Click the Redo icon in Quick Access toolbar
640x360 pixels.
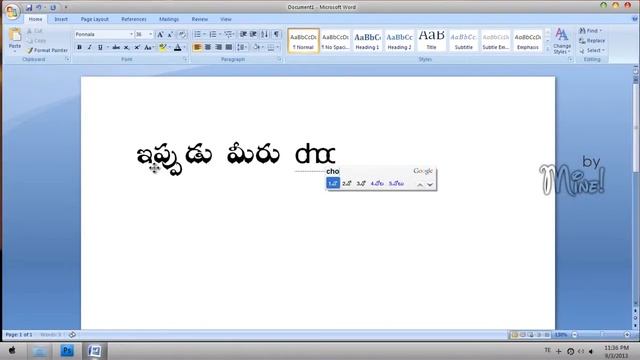pos(53,7)
